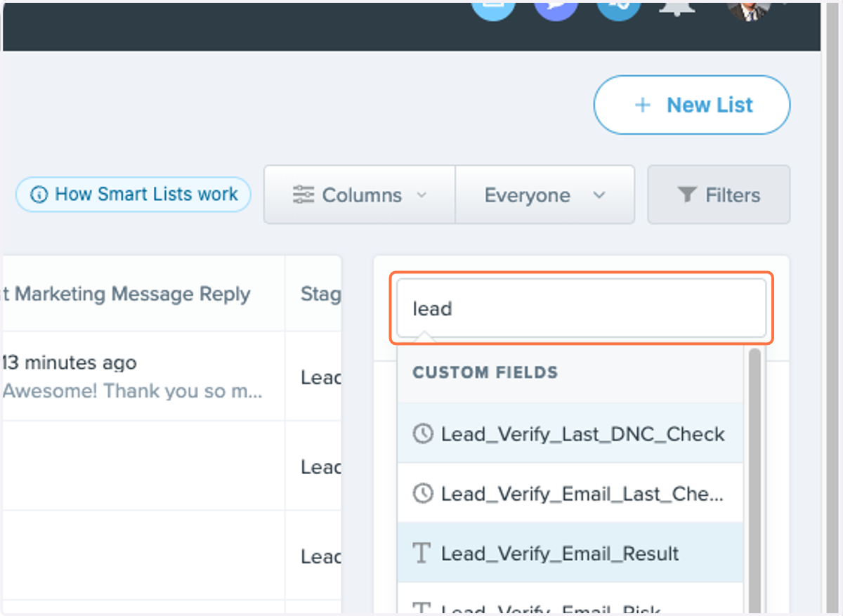Click the text-type icon beside Lead_Verify_Email_Result
843x616 pixels.
tap(421, 553)
